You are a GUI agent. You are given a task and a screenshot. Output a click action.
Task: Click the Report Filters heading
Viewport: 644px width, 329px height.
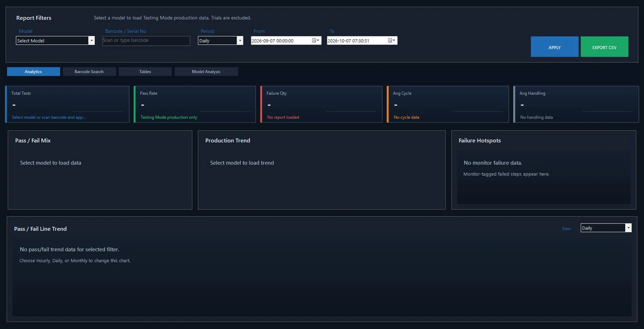(34, 18)
